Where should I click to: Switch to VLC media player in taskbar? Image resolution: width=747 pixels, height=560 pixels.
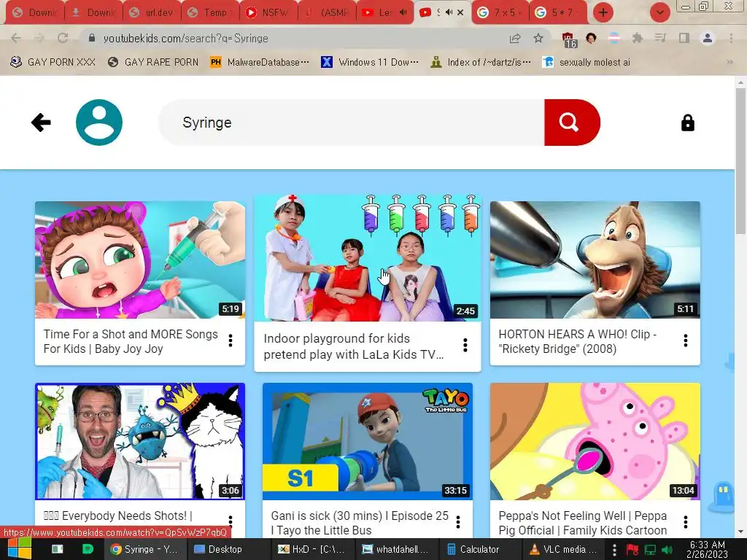coord(565,549)
